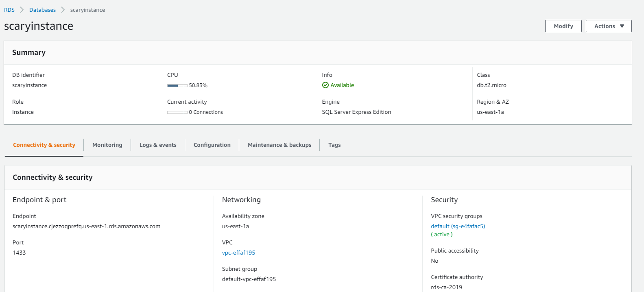Open the Actions dropdown menu
Viewport: 644px width, 292px height.
coord(609,26)
